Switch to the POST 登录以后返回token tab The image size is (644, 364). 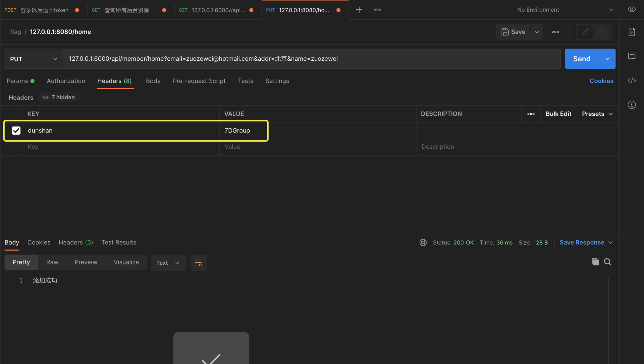click(x=42, y=10)
